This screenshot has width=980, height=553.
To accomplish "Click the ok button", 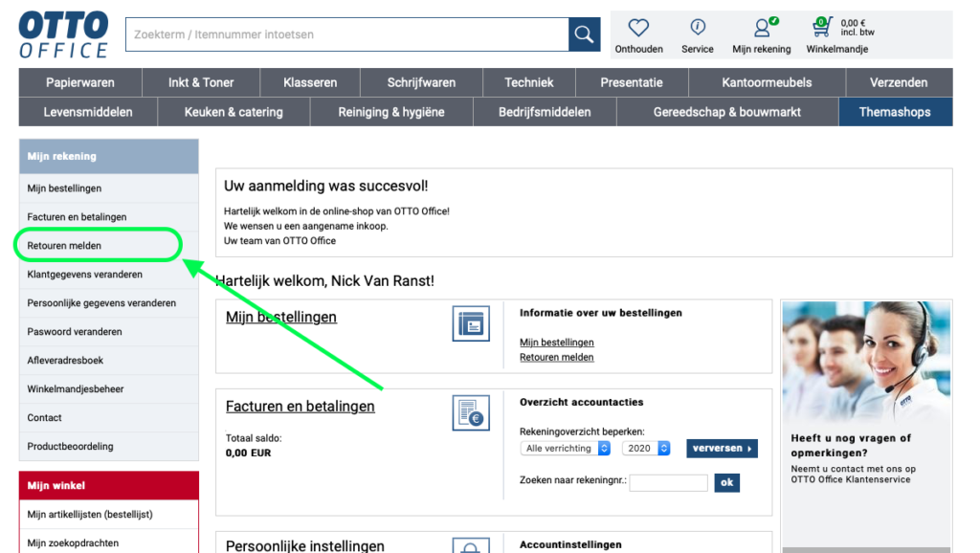I will [x=727, y=482].
